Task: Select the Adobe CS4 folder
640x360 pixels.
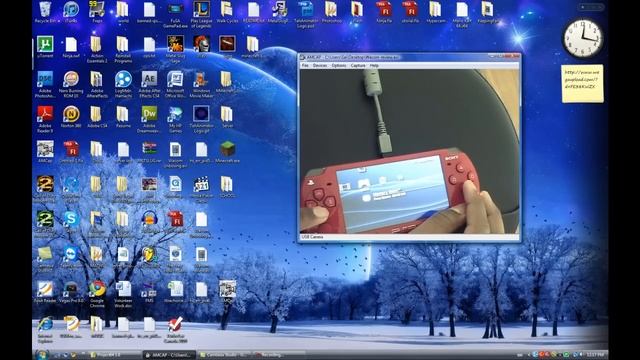Action: [x=97, y=117]
